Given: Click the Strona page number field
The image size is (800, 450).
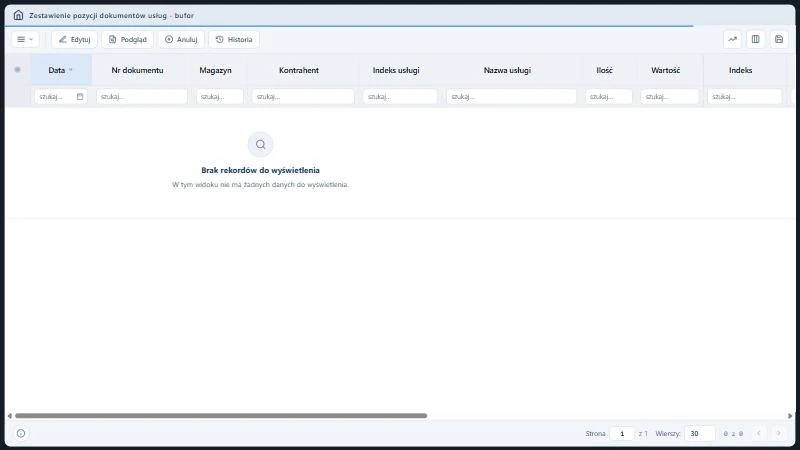Looking at the screenshot, I should 622,434.
